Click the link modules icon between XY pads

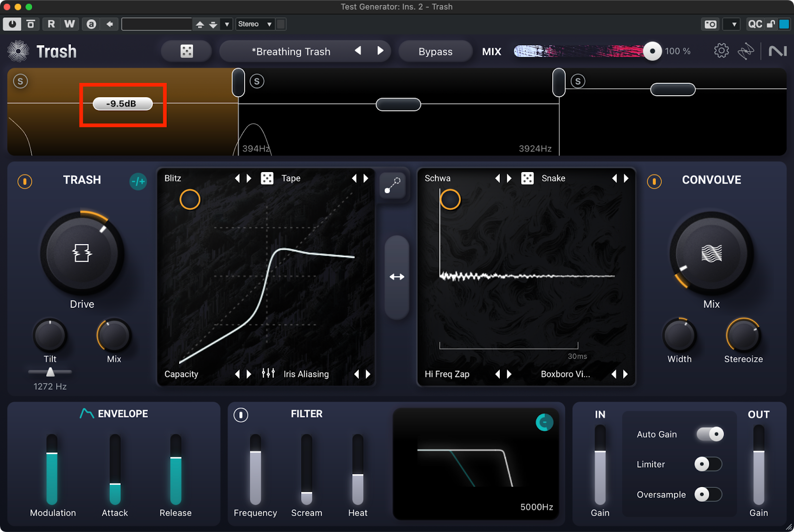tap(393, 185)
